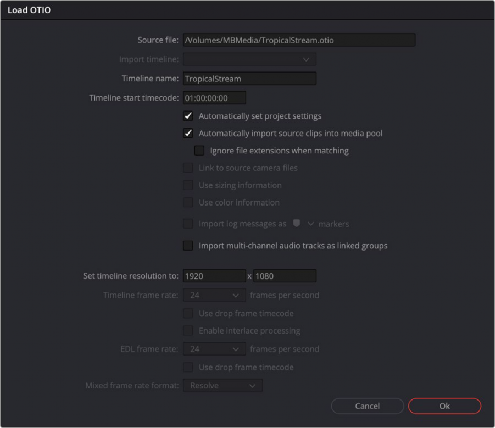The width and height of the screenshot is (495, 428).
Task: Toggle Import log messages as markers checkbox
Action: (x=188, y=224)
